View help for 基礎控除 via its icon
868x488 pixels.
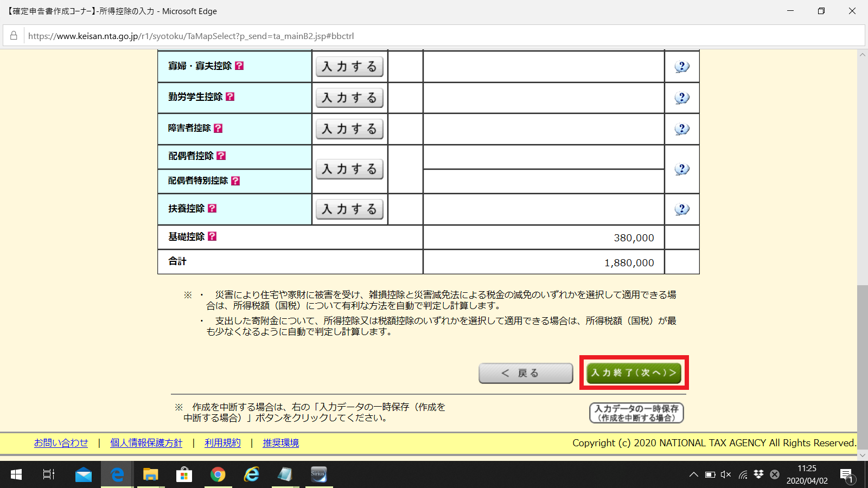click(x=212, y=236)
